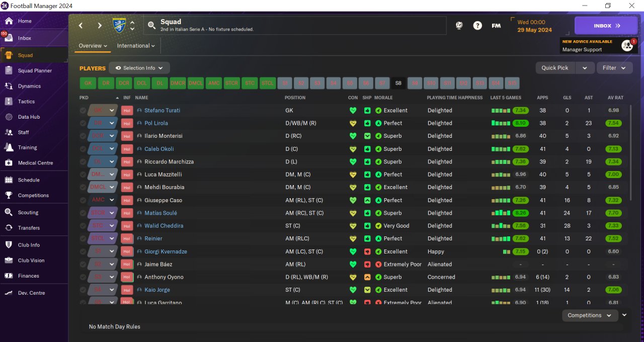This screenshot has width=644, height=342.
Task: Toggle the pick circle for Riccardo Marchizza
Action: tap(83, 162)
